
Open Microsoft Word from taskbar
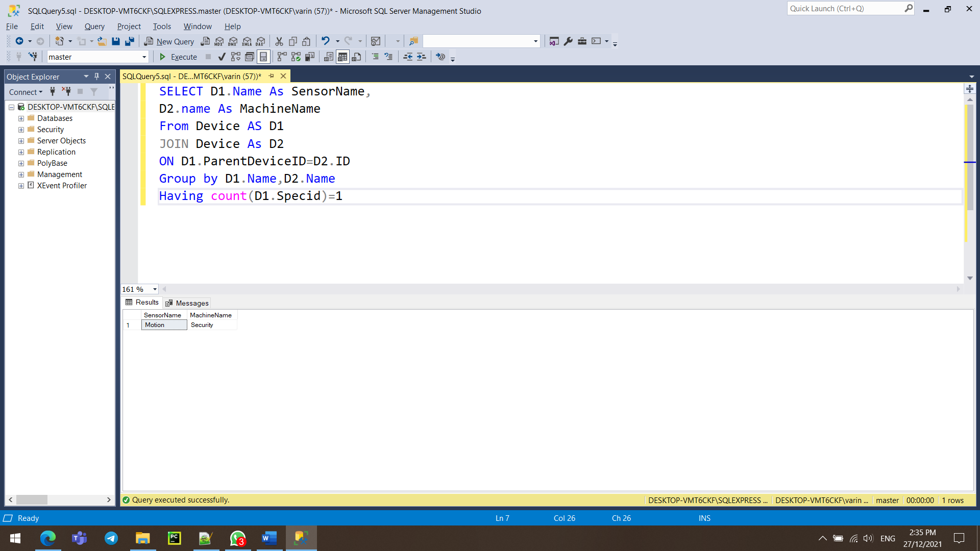[269, 538]
